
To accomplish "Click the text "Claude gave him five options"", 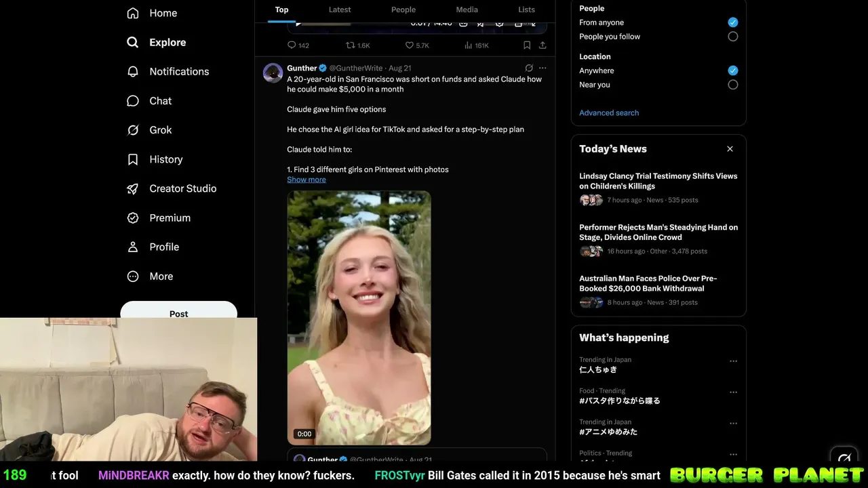I will (x=336, y=109).
